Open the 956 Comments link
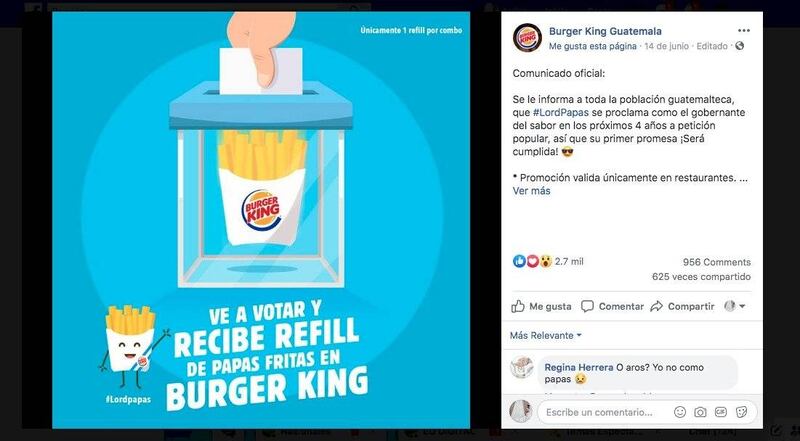Viewport: 800px width, 441px height. click(x=717, y=262)
